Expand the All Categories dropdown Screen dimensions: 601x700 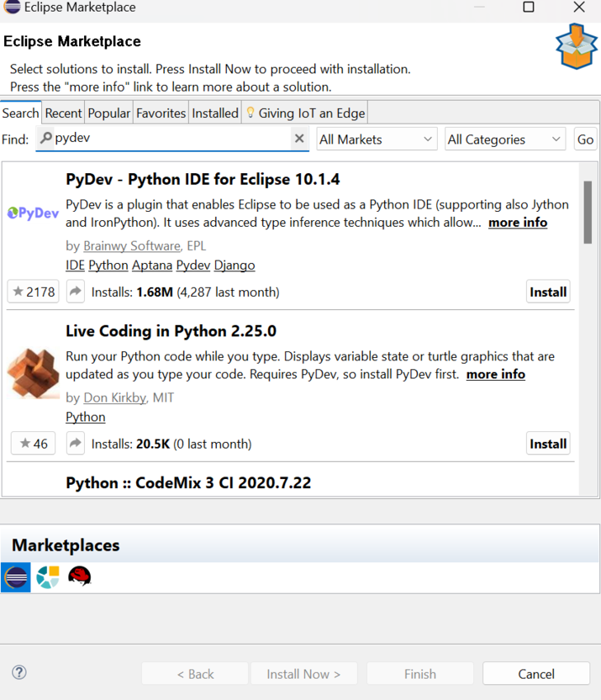click(x=504, y=139)
